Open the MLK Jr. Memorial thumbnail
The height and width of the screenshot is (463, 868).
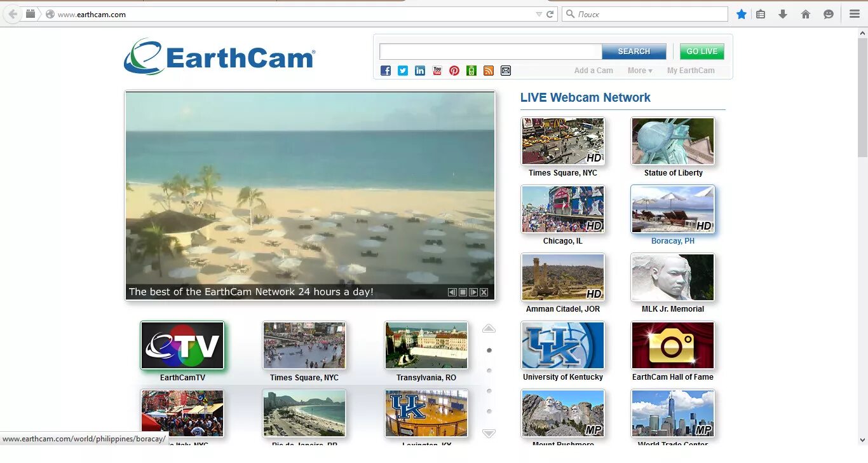673,277
